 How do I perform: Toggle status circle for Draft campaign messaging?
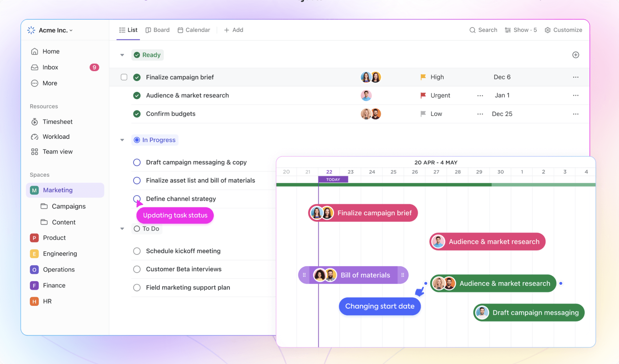137,162
